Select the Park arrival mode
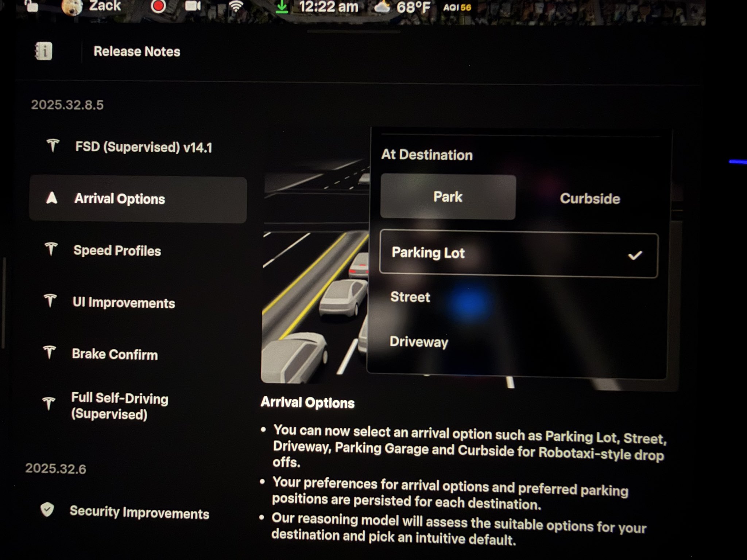Viewport: 747px width, 560px height. pos(448,197)
